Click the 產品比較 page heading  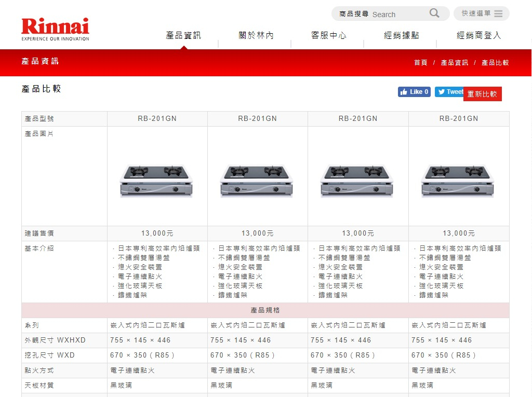(41, 89)
